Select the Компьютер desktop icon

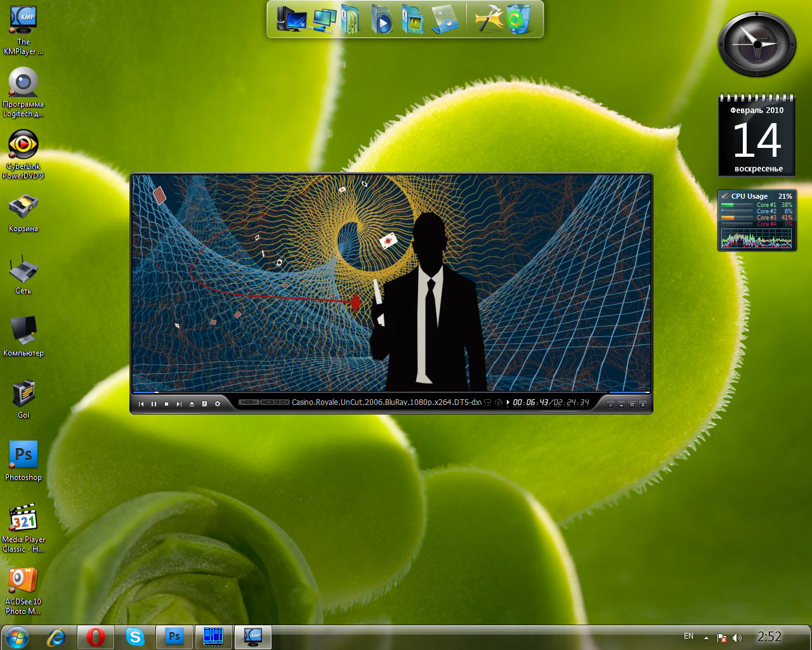tap(23, 337)
